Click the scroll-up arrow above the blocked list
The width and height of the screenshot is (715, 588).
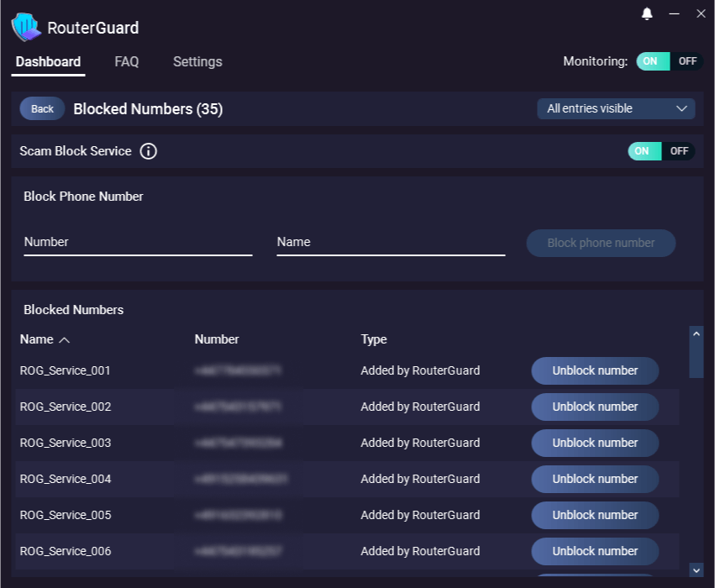coord(695,332)
